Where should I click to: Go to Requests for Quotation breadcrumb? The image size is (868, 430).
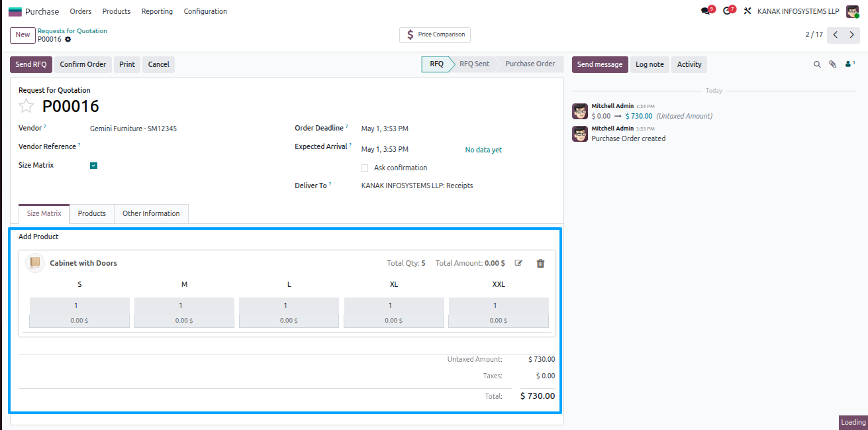(72, 31)
